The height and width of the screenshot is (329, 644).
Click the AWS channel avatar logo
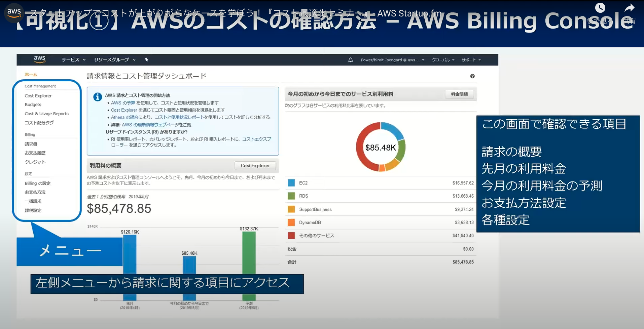coord(14,12)
